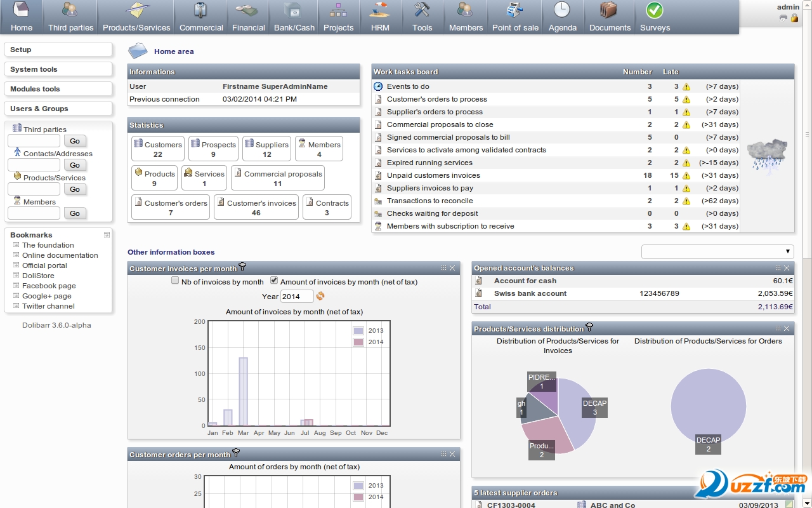Click the logout padlock icon under admin
Viewport: 812px width, 508px height.
794,18
